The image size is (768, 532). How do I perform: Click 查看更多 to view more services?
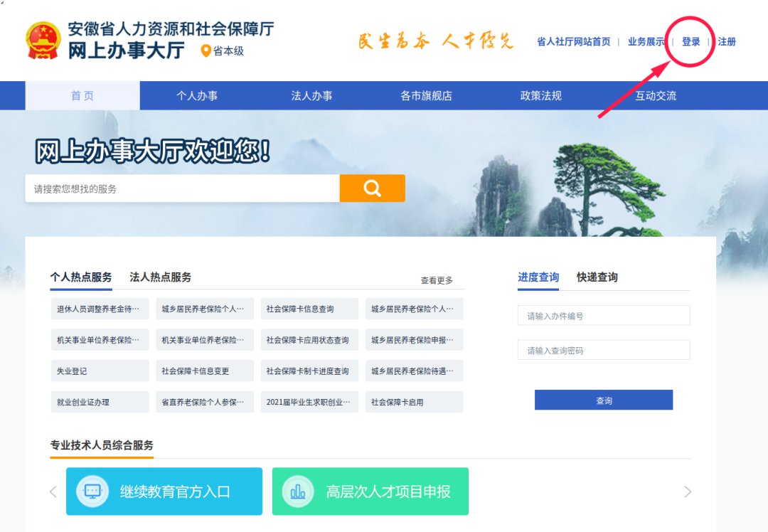tap(437, 280)
